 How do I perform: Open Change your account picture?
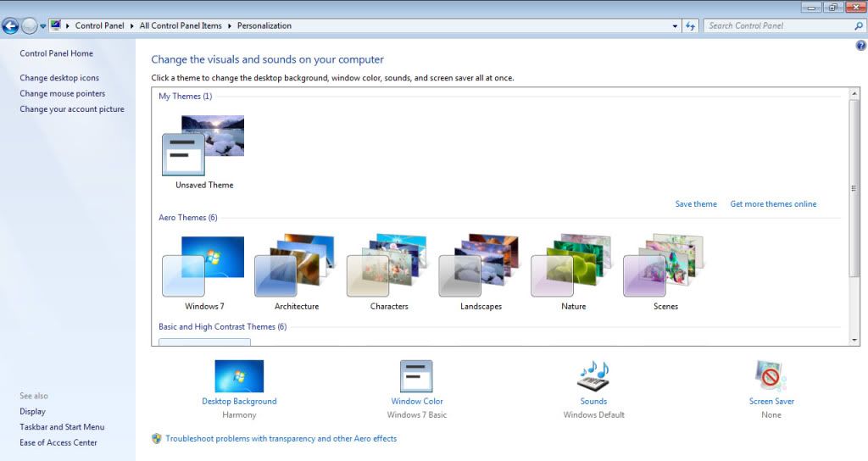click(72, 109)
